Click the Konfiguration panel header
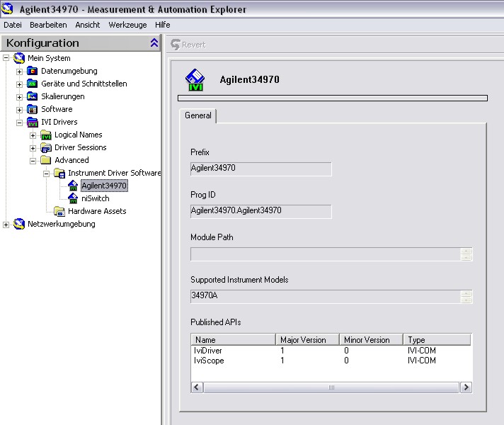The height and width of the screenshot is (425, 504). 81,43
